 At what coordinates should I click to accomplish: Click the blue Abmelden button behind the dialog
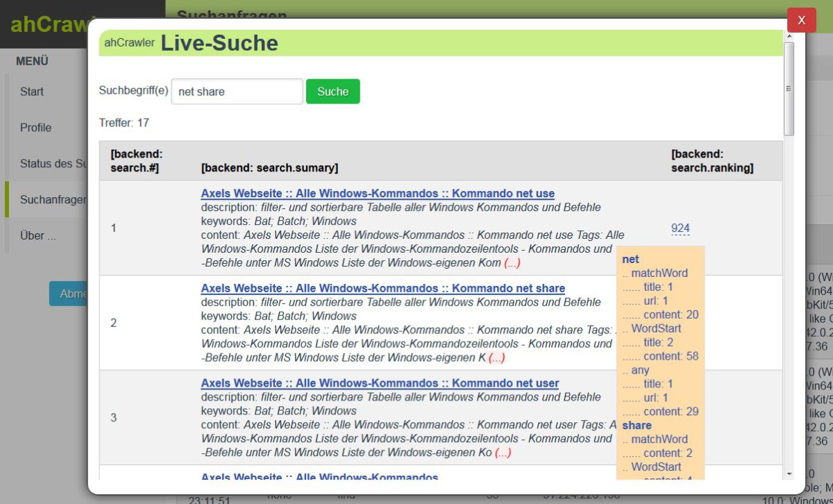tap(69, 294)
